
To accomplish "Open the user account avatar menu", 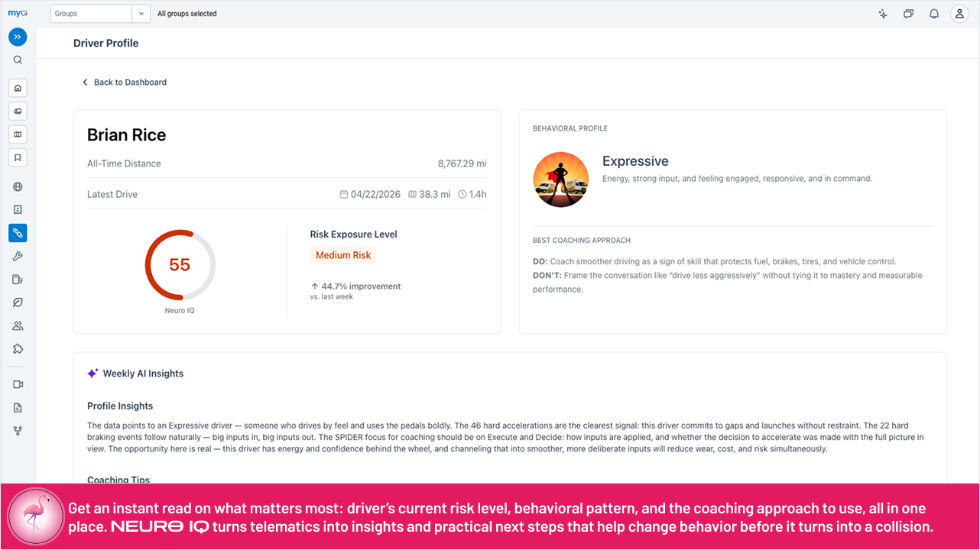I will tap(959, 14).
